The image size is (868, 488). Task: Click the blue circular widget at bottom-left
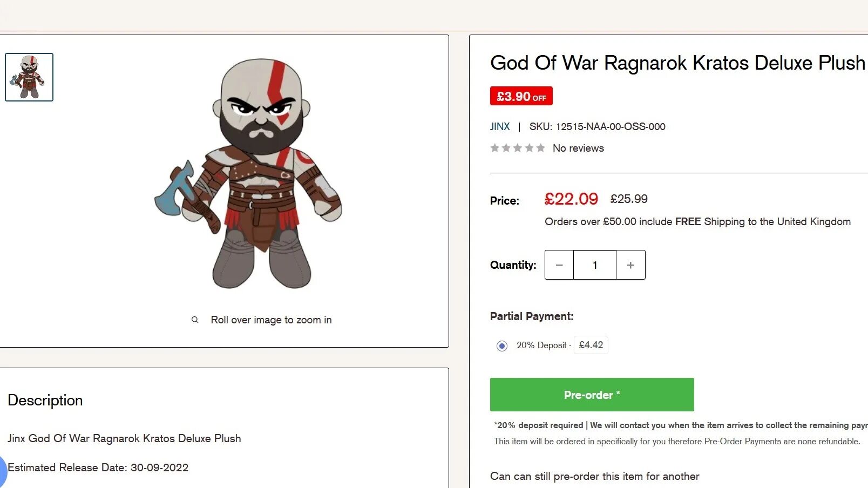click(x=2, y=470)
